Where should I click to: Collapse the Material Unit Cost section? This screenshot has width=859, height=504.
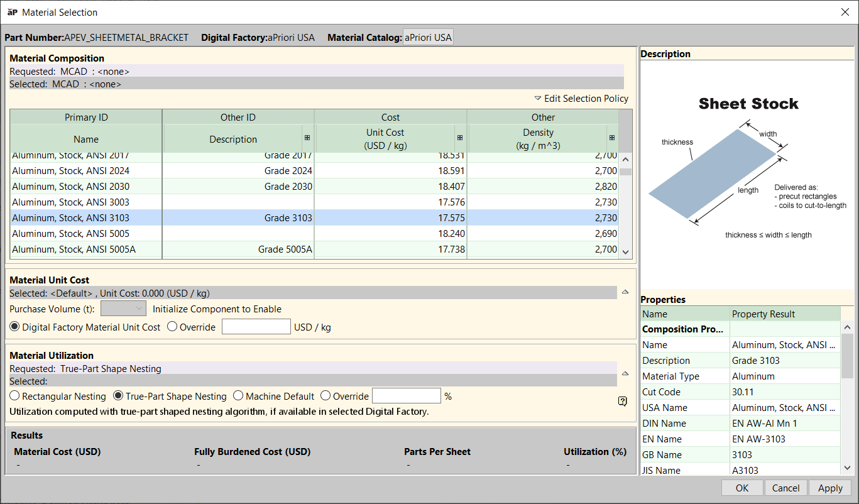625,292
